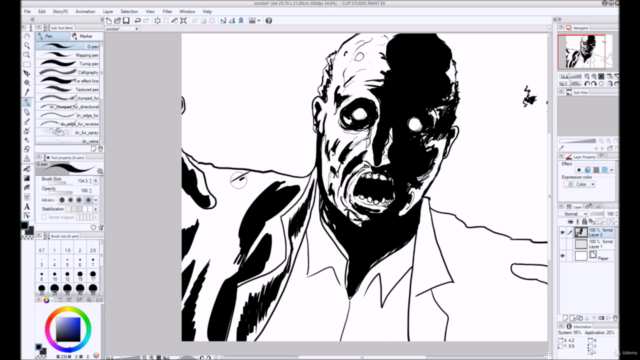
Task: Open the Edit menu
Action: click(x=42, y=11)
